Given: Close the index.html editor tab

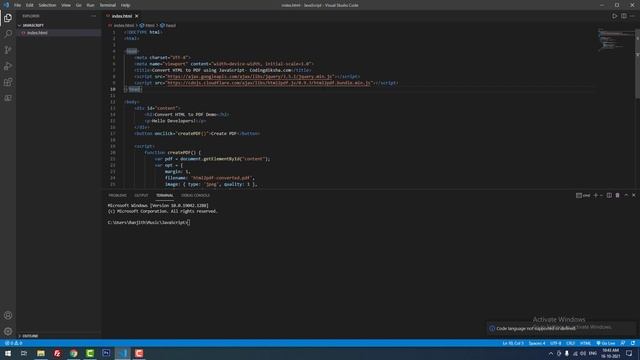Looking at the screenshot, I should pos(137,16).
